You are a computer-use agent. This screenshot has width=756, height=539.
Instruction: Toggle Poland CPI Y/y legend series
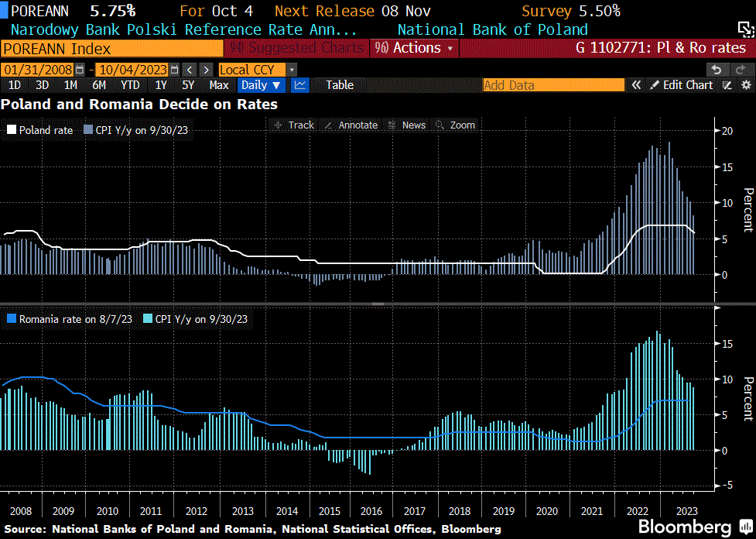coord(136,130)
